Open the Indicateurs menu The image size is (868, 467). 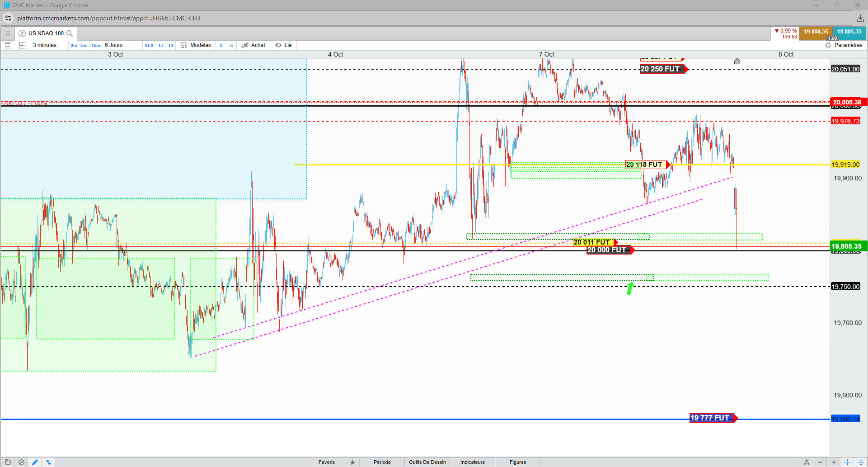click(x=473, y=462)
